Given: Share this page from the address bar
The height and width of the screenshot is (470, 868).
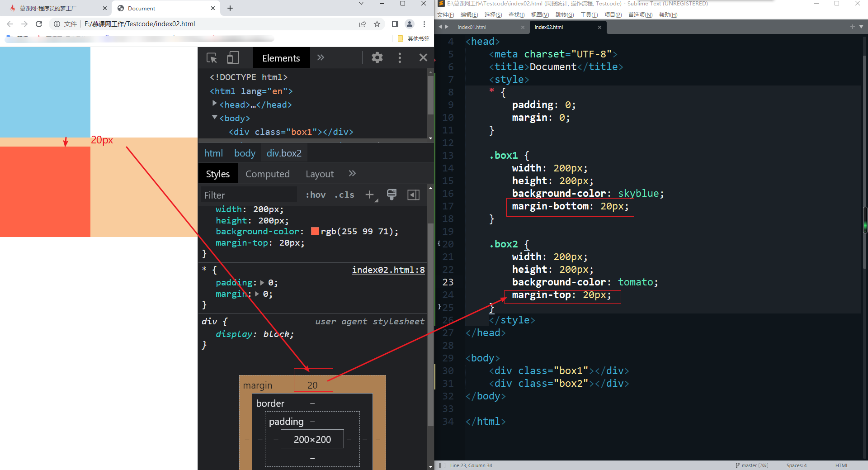Looking at the screenshot, I should click(x=363, y=24).
